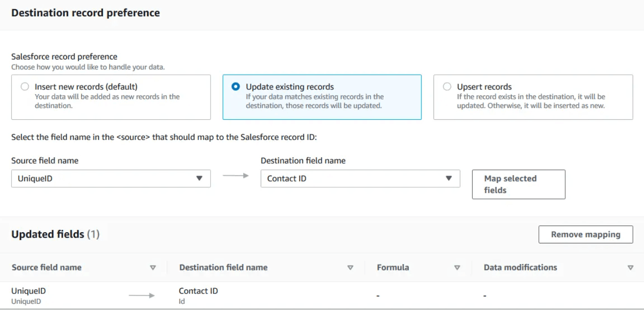Select the UniqueID cell in the mapping row
The height and width of the screenshot is (310, 644).
(x=28, y=296)
